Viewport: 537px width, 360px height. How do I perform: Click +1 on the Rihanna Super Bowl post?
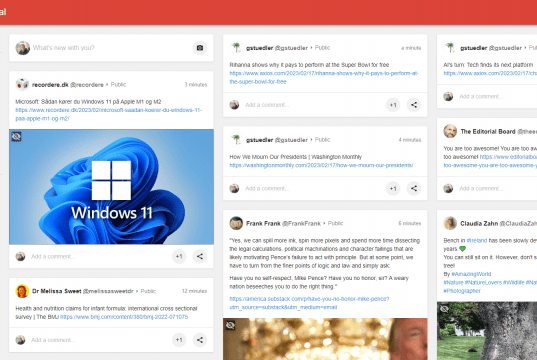[393, 105]
